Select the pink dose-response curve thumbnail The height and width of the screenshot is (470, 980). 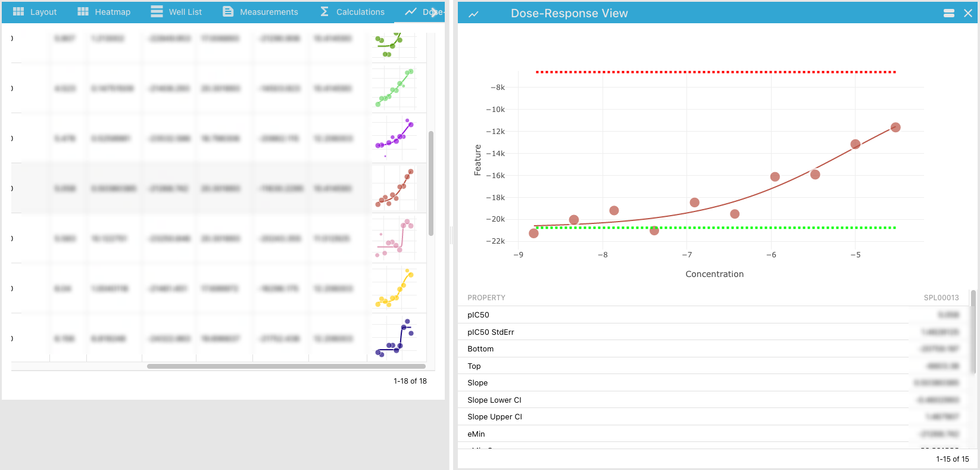[394, 238]
